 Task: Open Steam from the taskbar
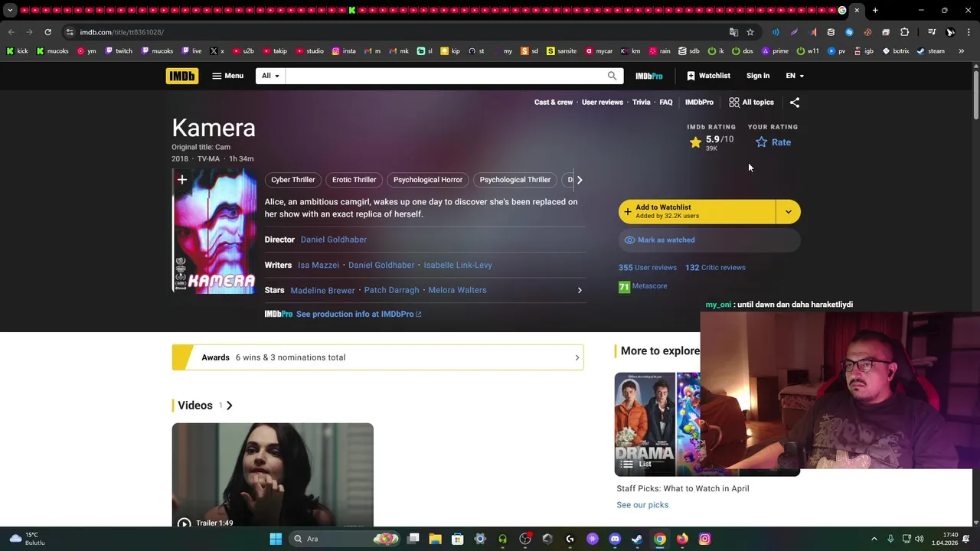click(x=637, y=539)
